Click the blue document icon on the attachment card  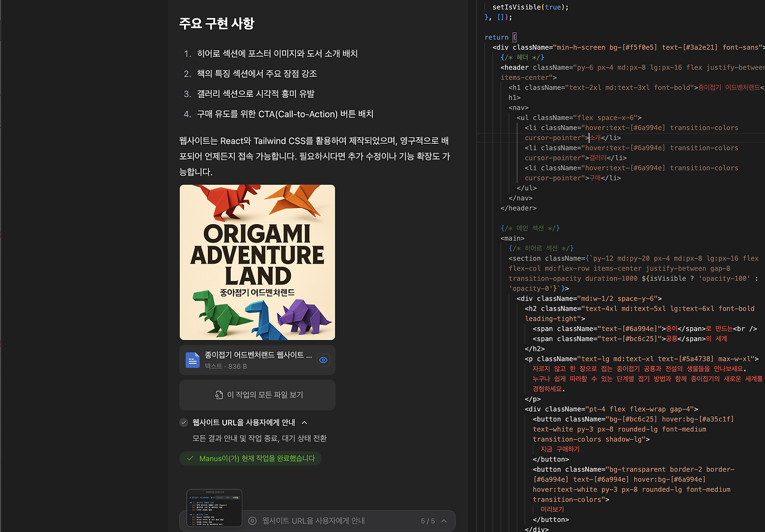(x=192, y=360)
